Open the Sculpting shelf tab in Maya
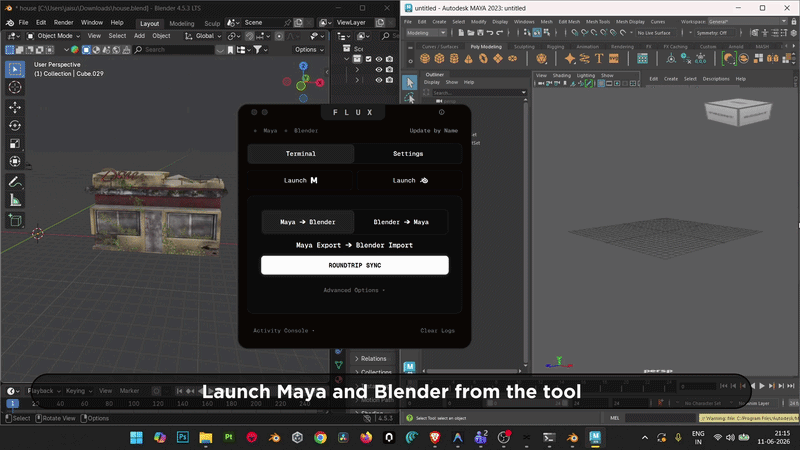The image size is (800, 450). [524, 46]
